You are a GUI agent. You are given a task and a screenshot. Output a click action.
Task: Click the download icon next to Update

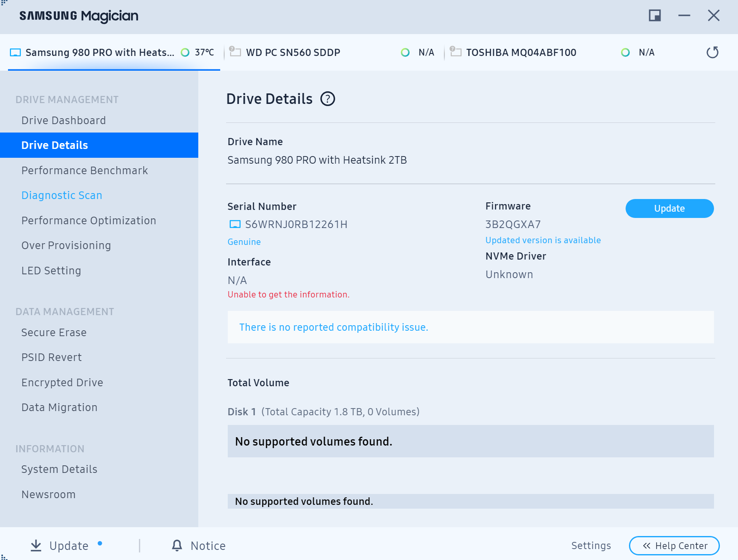point(36,546)
